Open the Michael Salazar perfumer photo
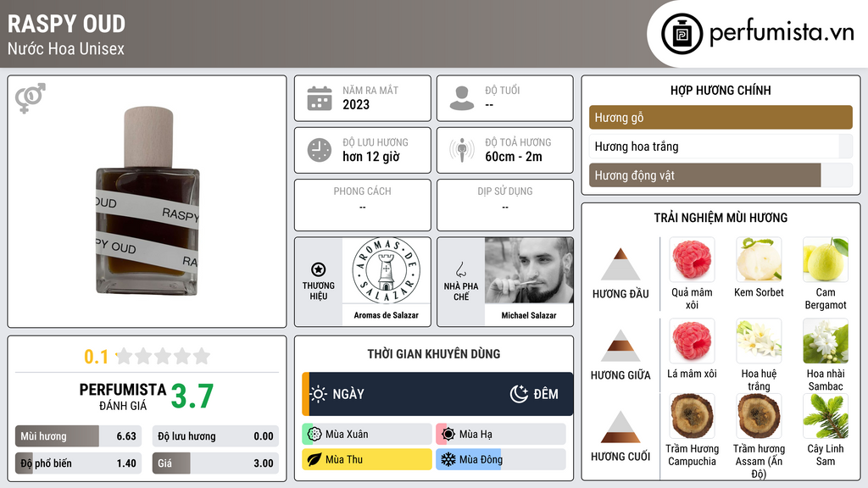 529,271
